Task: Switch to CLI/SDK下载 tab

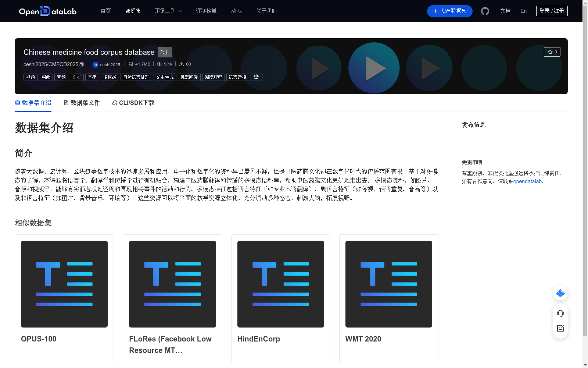Action: click(x=133, y=103)
